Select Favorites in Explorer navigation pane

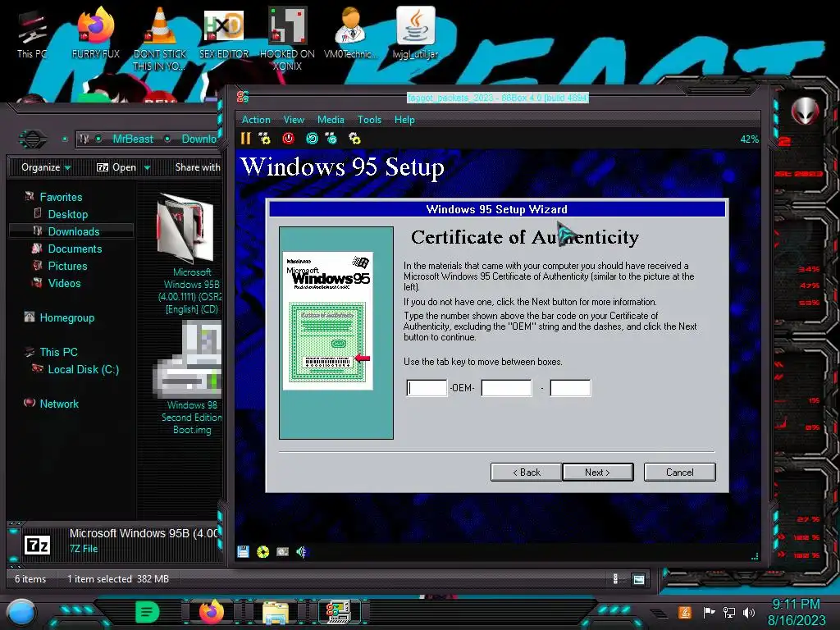coord(61,197)
